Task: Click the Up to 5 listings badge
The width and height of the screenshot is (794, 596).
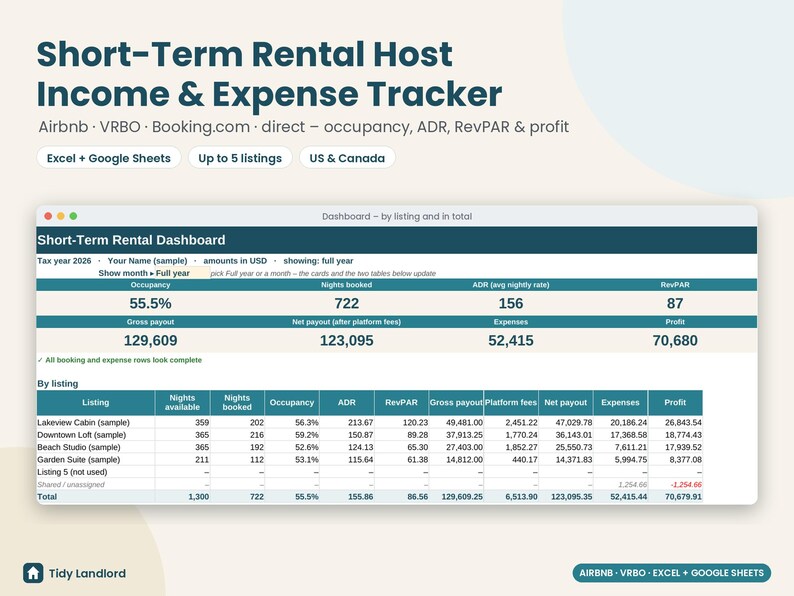Action: (x=240, y=158)
